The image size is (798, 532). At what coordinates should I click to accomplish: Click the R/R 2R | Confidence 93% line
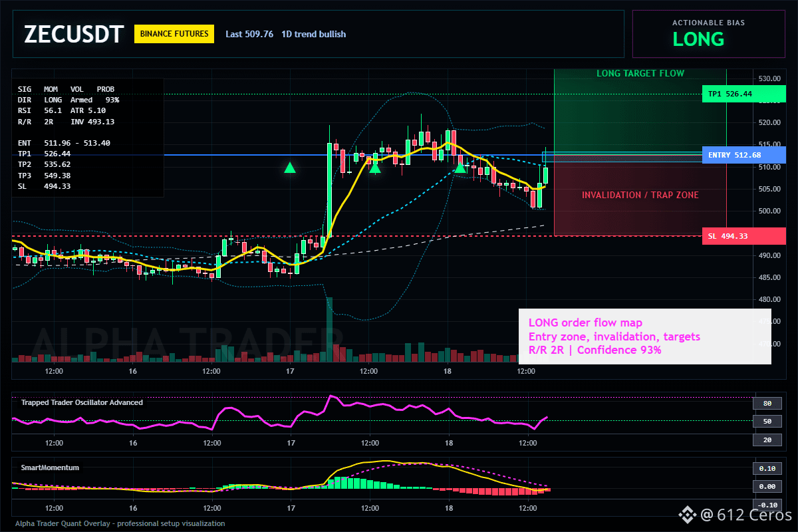pyautogui.click(x=595, y=350)
